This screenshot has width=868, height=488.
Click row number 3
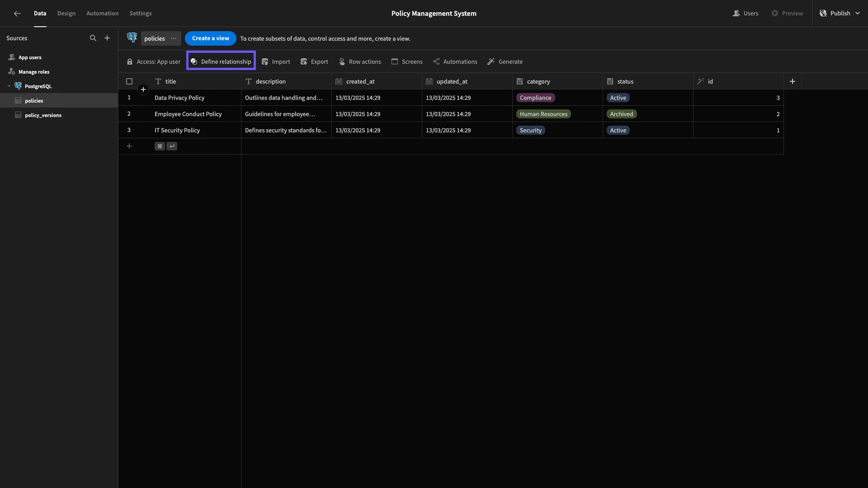point(129,130)
